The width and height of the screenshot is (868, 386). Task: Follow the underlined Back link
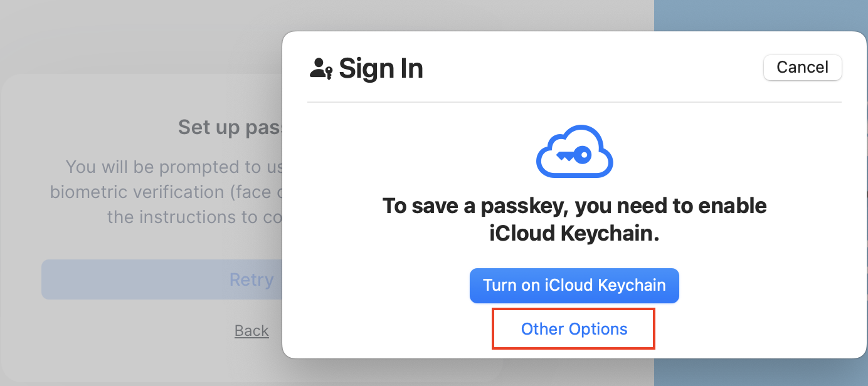coord(251,331)
